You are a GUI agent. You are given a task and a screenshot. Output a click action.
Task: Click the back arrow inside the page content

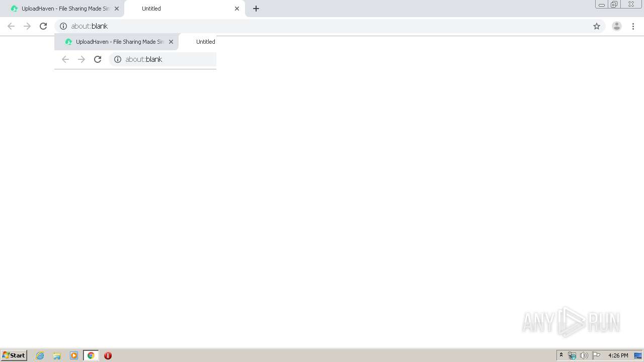(65, 59)
